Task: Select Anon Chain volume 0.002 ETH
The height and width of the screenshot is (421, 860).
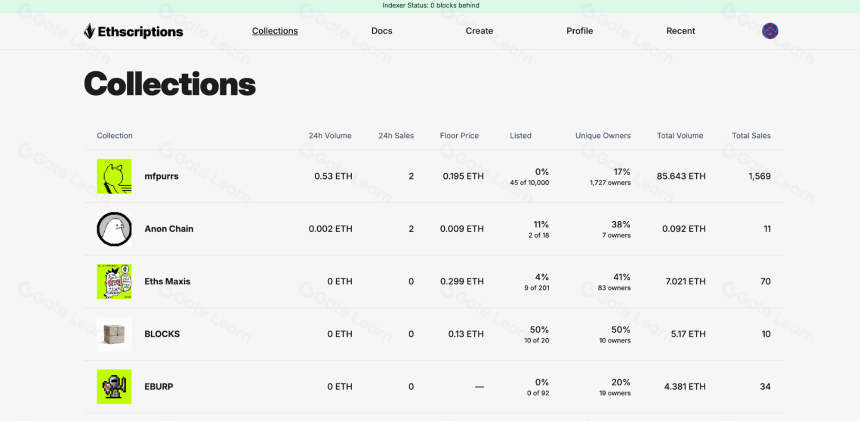Action: pyautogui.click(x=331, y=229)
